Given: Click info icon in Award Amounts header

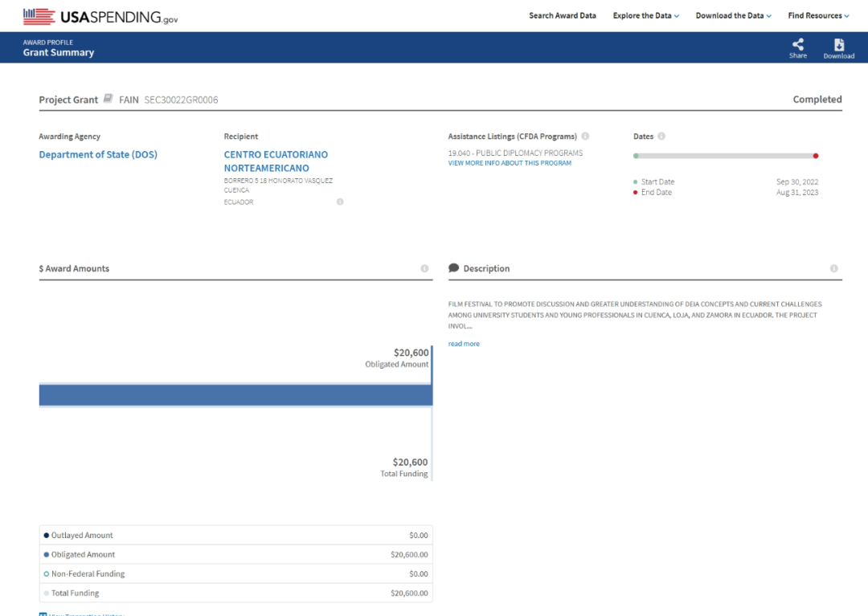Looking at the screenshot, I should coord(424,268).
